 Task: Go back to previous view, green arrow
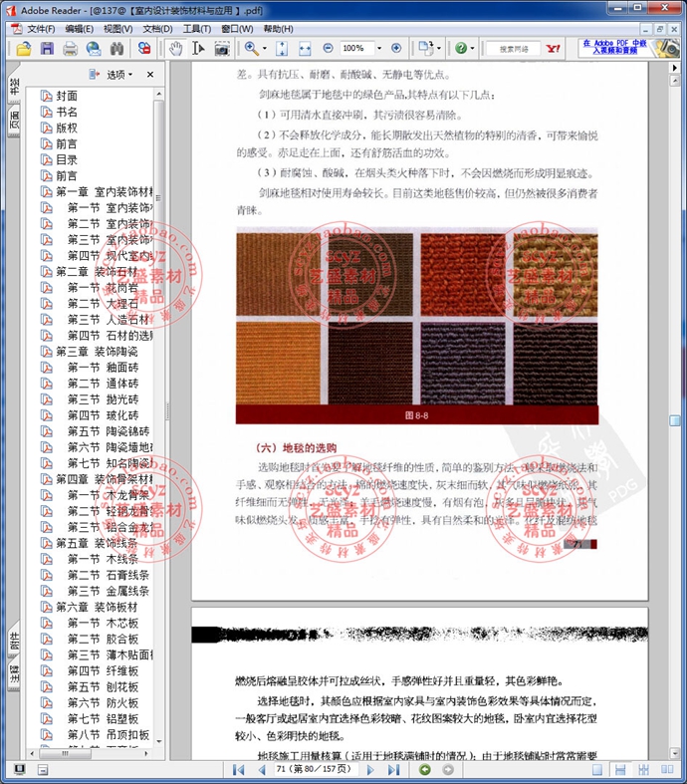[x=425, y=769]
